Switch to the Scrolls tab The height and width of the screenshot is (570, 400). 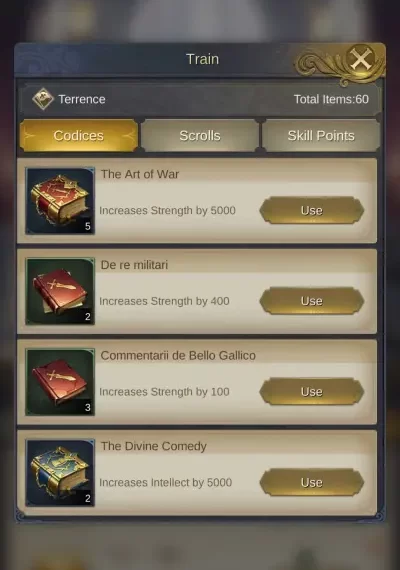200,136
